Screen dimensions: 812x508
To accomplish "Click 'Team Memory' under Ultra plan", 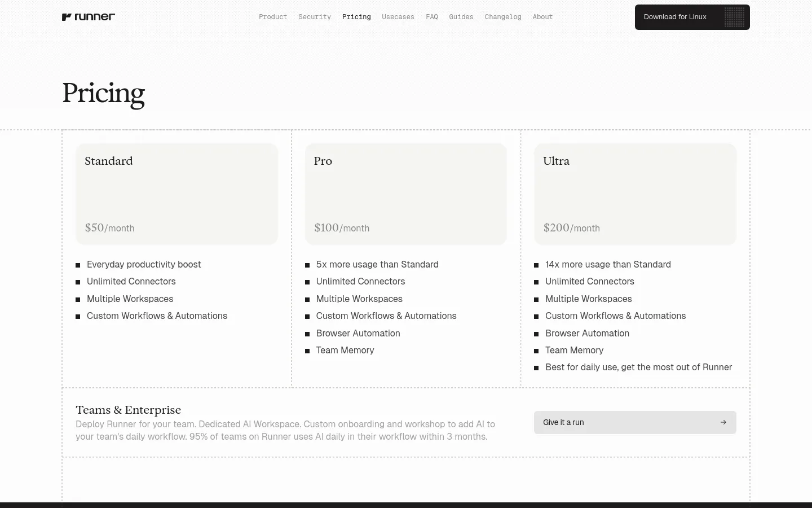I will point(574,350).
